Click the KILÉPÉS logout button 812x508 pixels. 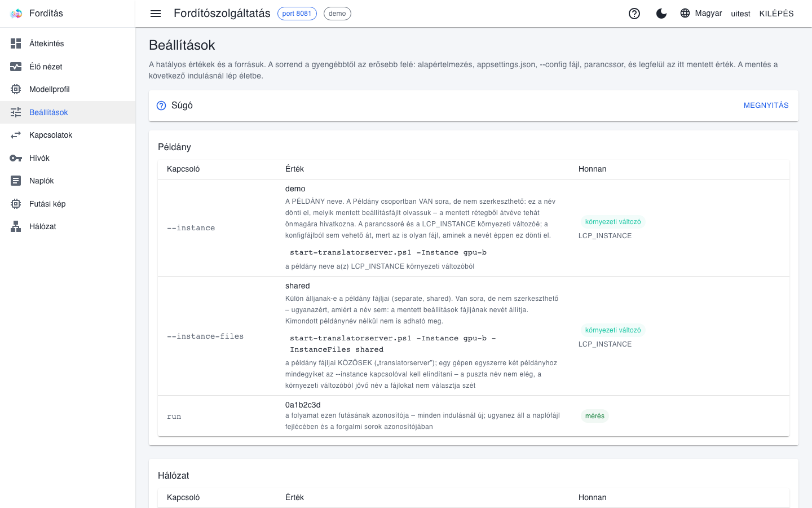pos(776,14)
